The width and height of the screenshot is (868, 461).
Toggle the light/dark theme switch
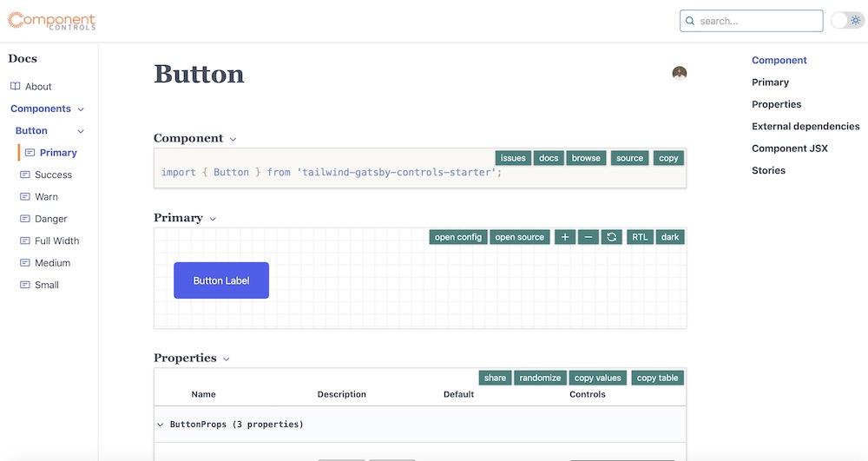click(x=846, y=21)
